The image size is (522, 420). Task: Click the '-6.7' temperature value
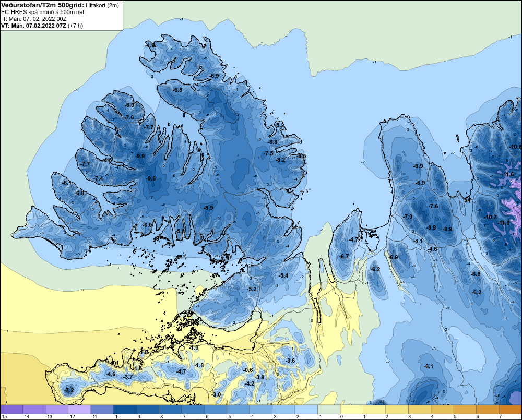(x=344, y=256)
